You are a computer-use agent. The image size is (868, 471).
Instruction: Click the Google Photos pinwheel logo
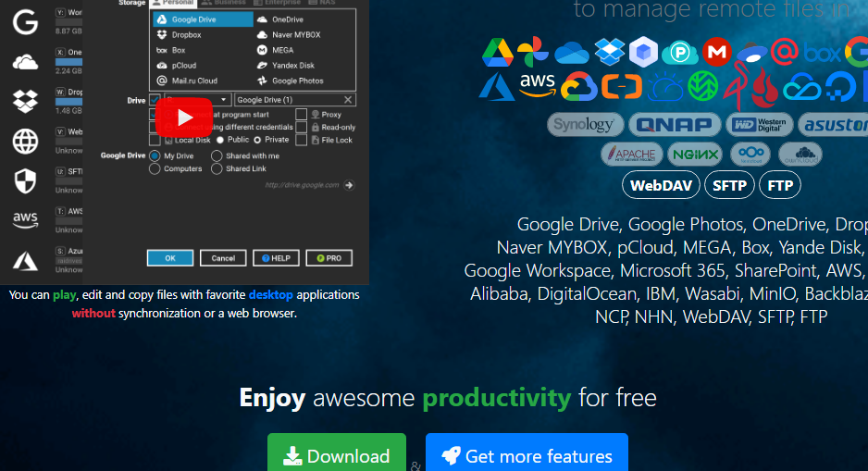532,52
